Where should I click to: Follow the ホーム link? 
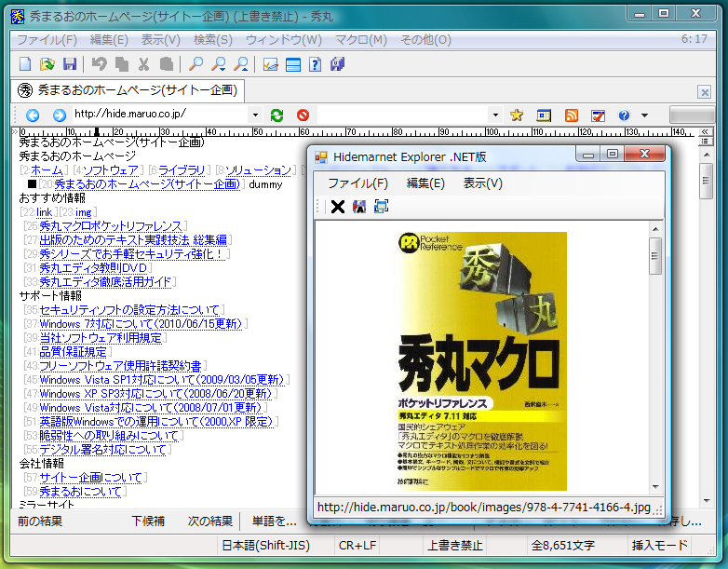[x=47, y=170]
